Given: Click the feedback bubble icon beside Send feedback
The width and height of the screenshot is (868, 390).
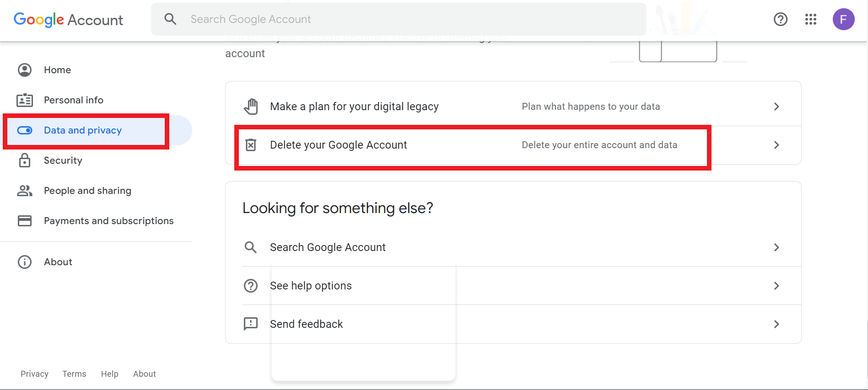Looking at the screenshot, I should click(251, 324).
